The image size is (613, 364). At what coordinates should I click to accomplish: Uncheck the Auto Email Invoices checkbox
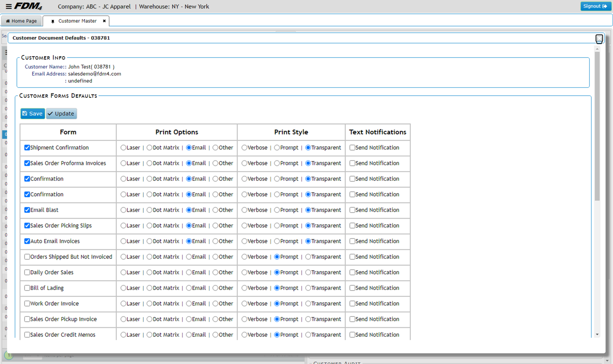(x=27, y=241)
